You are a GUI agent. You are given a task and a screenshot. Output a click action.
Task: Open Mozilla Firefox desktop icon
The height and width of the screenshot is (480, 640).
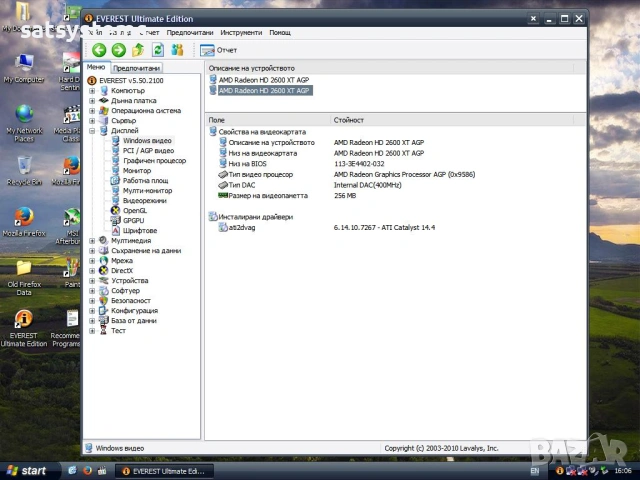coord(23,220)
